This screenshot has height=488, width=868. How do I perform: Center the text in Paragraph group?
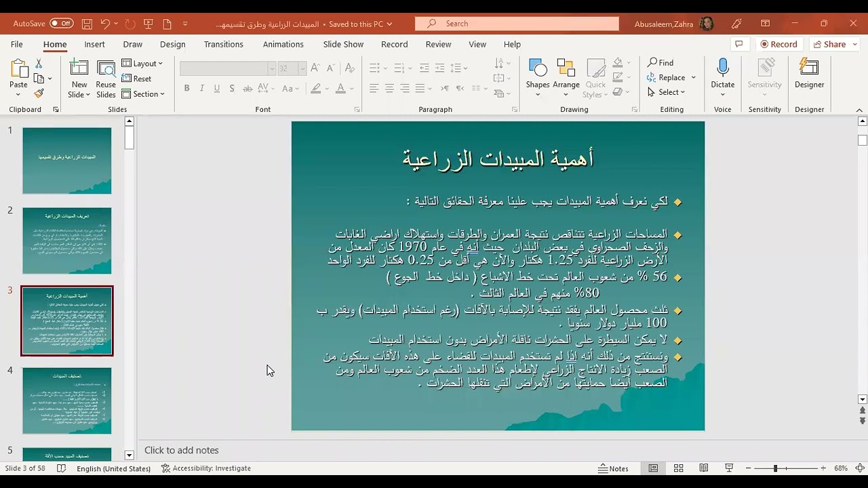pos(389,89)
